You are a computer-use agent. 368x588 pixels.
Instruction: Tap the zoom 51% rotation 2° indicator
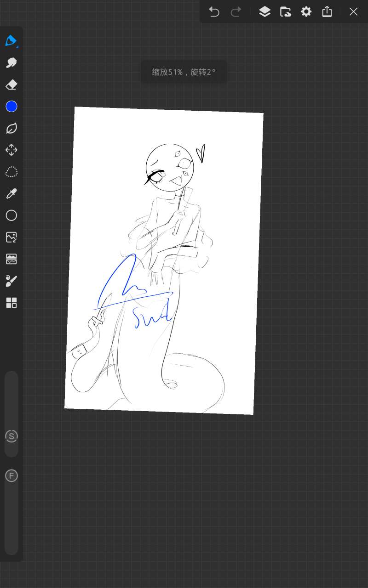[184, 72]
